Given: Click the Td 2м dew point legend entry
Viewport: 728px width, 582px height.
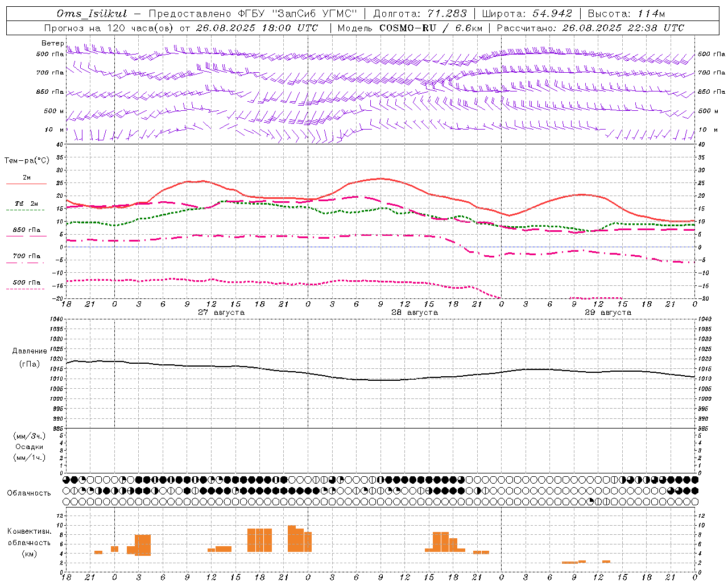Looking at the screenshot, I should coord(26,203).
